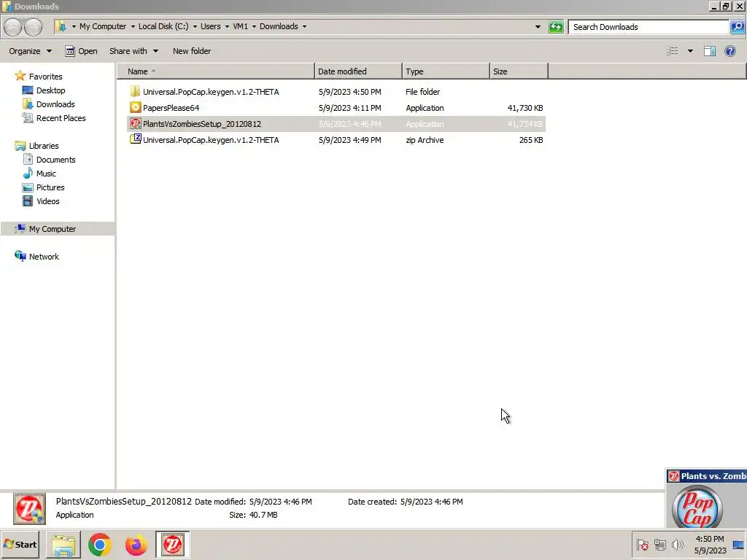Open the Help question mark icon
747x560 pixels.
pyautogui.click(x=729, y=51)
